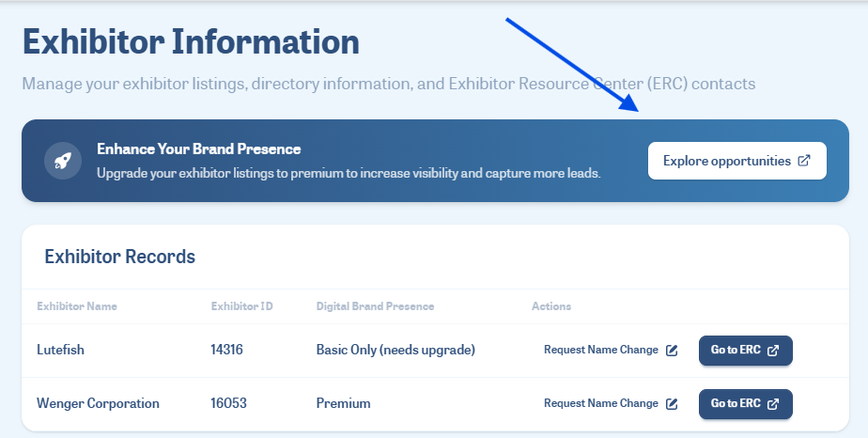Select the Lutefish exhibitor name cell

pyautogui.click(x=60, y=350)
